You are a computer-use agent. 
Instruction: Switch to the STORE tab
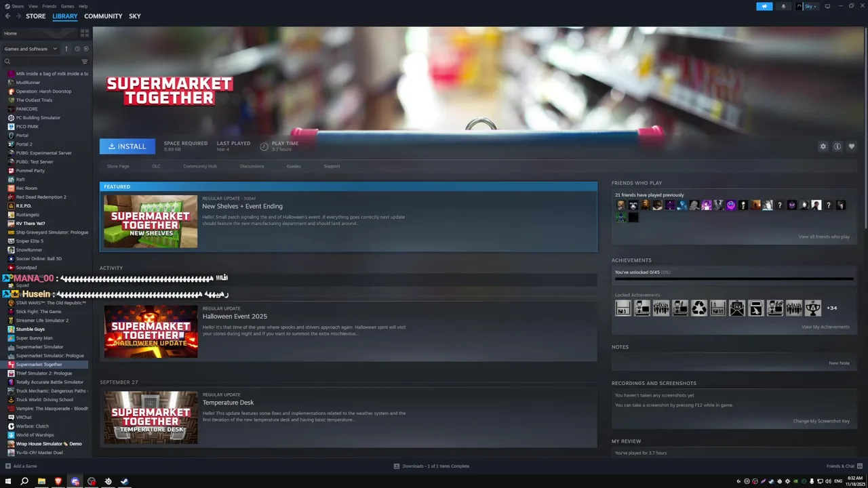coord(35,16)
